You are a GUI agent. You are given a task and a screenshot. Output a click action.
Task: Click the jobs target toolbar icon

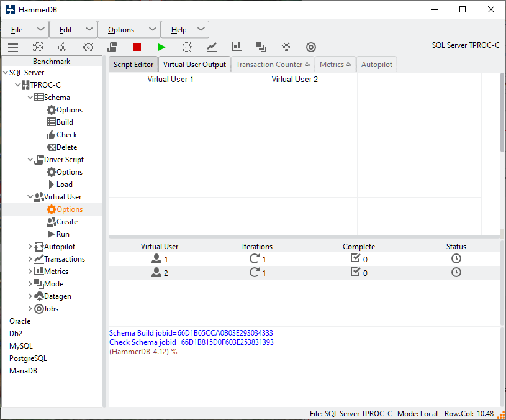click(311, 47)
